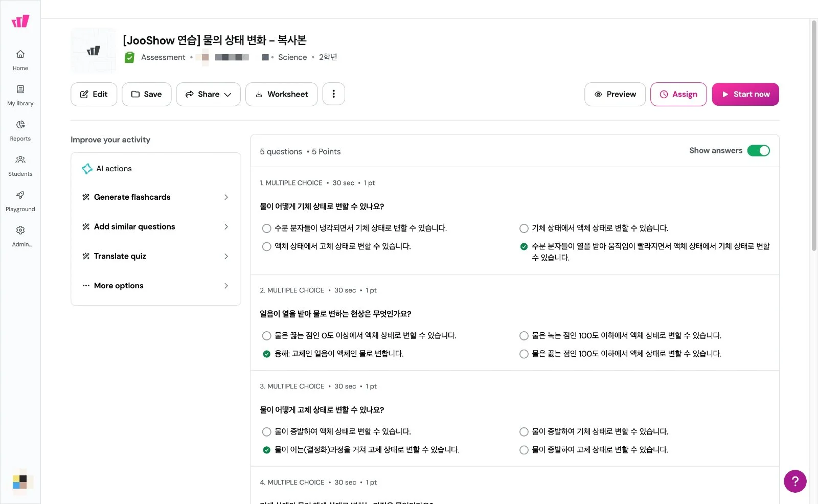
Task: Click quiz title '물의 상태 변화 – 복사본'
Action: click(255, 40)
